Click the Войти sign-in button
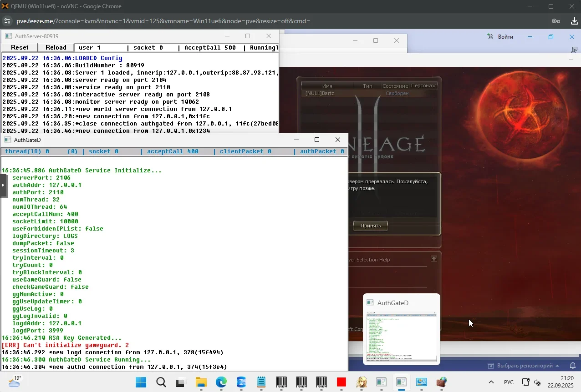Image resolution: width=581 pixels, height=392 pixels. 500,37
